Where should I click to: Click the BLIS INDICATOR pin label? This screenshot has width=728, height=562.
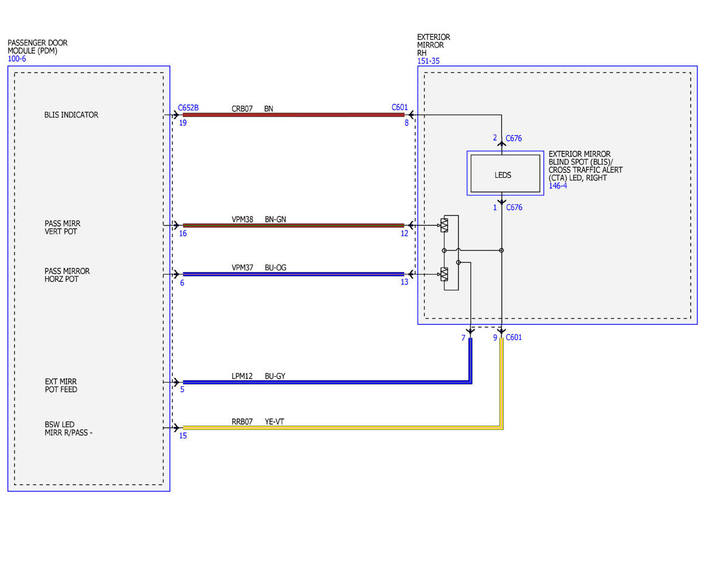[71, 115]
